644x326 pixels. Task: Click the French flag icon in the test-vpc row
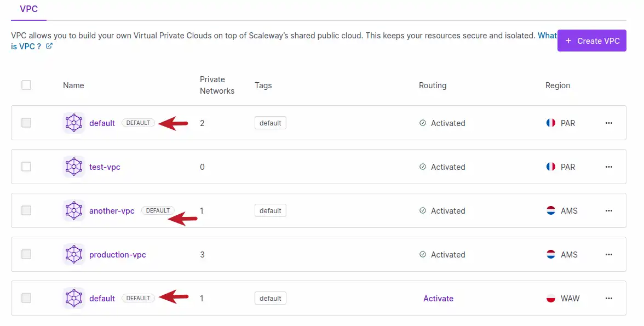(551, 167)
